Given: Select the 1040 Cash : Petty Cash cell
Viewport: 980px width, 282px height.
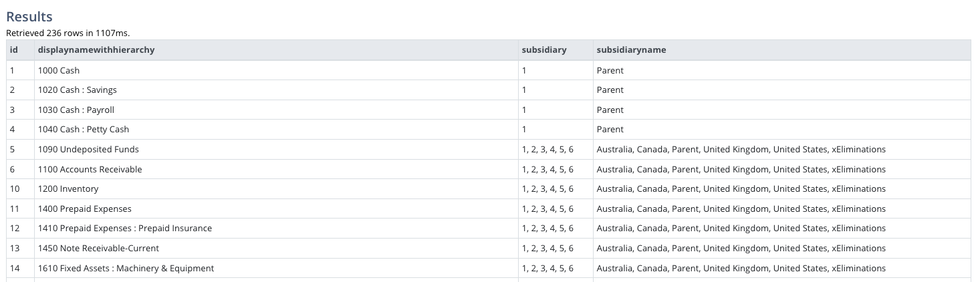Looking at the screenshot, I should (x=276, y=130).
